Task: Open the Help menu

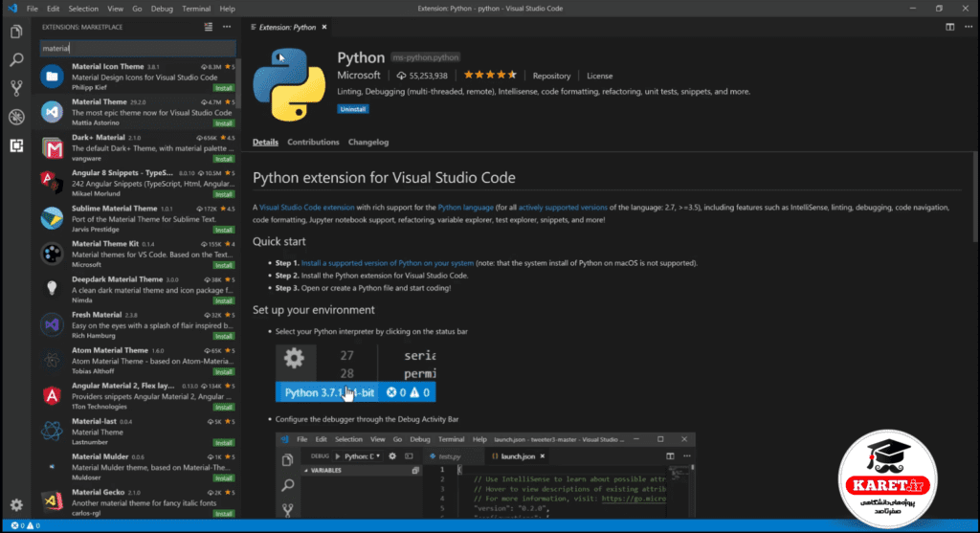Action: click(228, 9)
